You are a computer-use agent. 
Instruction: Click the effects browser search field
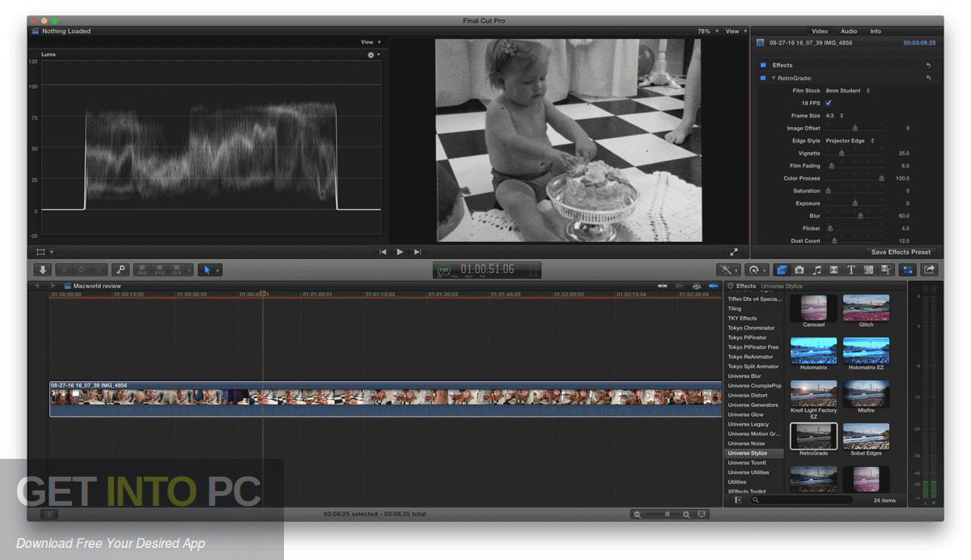tap(801, 500)
